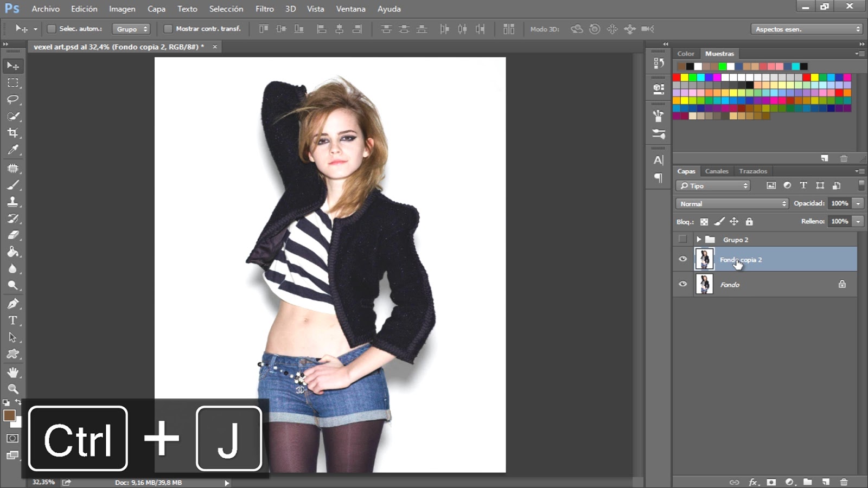Enable the Selec. autom. checkbox
This screenshot has width=868, height=488.
click(52, 29)
